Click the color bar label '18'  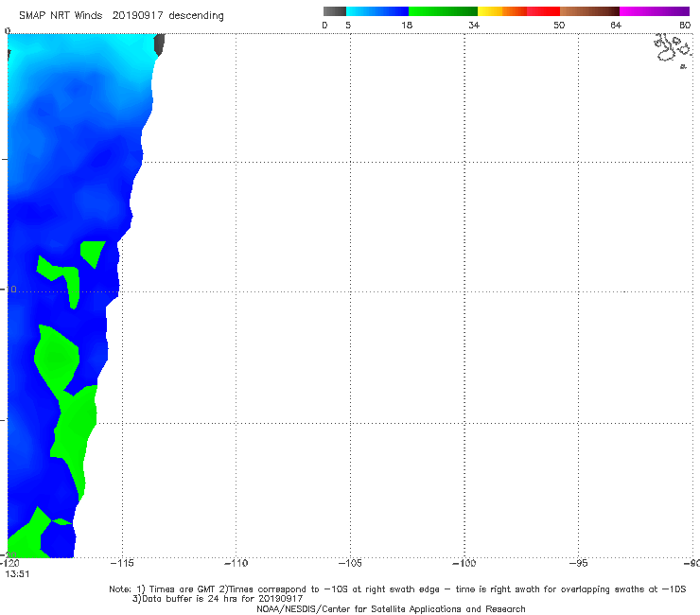click(x=407, y=26)
